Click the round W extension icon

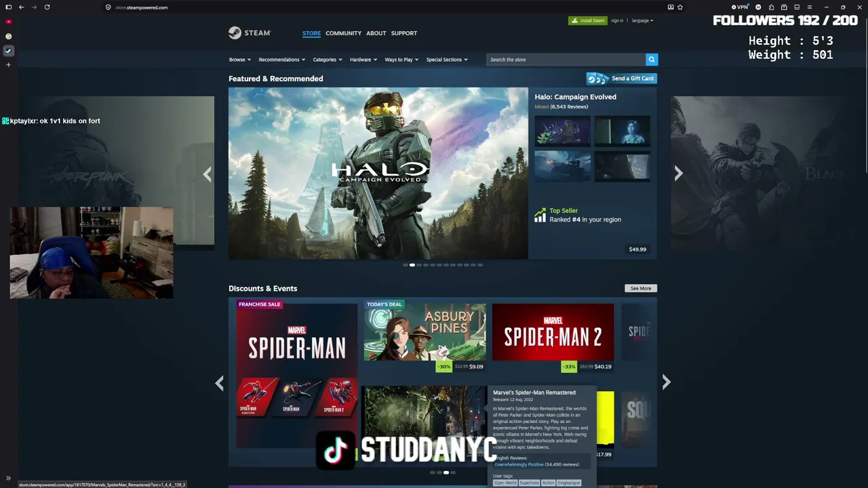(758, 7)
